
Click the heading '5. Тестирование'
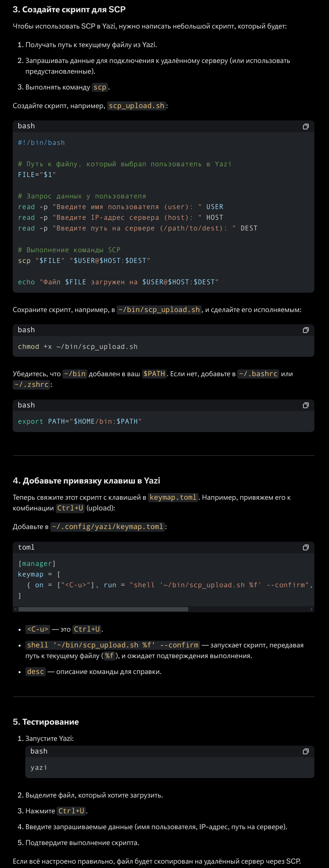(46, 722)
